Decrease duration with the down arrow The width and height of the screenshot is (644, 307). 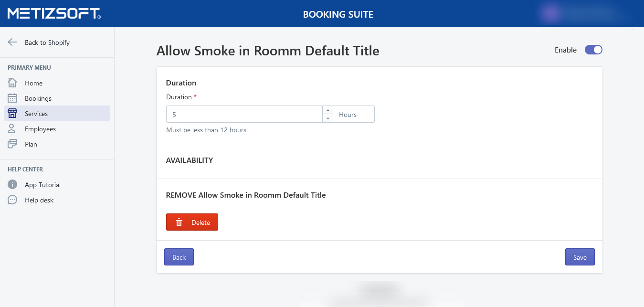click(327, 118)
